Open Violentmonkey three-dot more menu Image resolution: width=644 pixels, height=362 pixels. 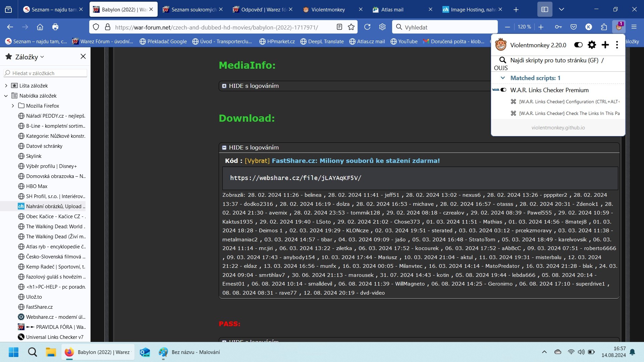pos(617,45)
